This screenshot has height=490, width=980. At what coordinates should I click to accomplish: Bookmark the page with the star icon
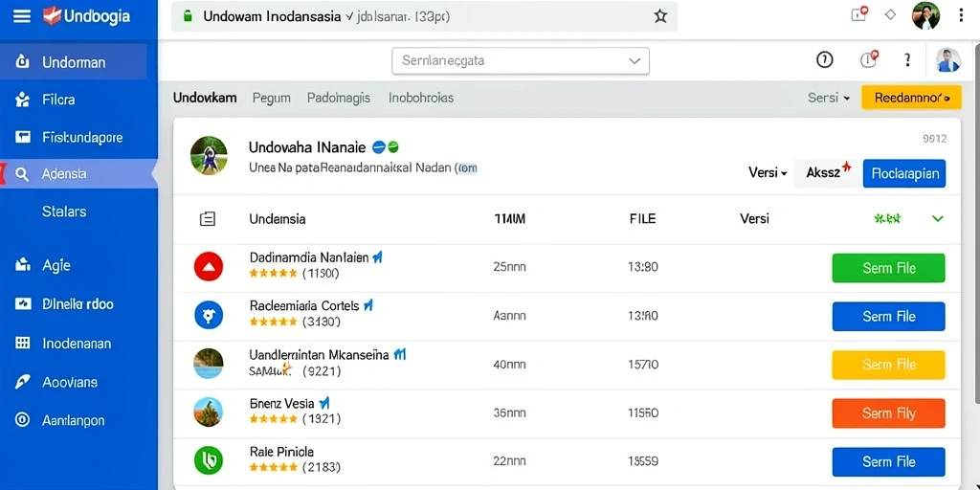(x=660, y=17)
